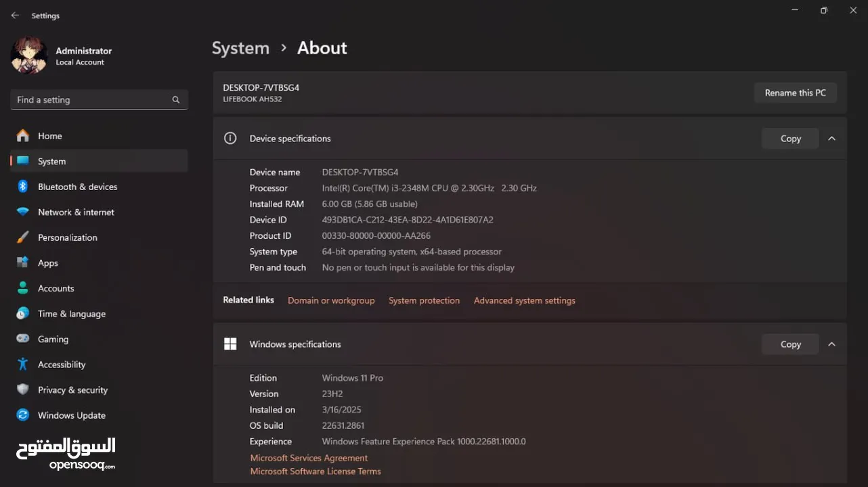Open the Privacy & security shield icon
The height and width of the screenshot is (487, 868).
pos(23,390)
